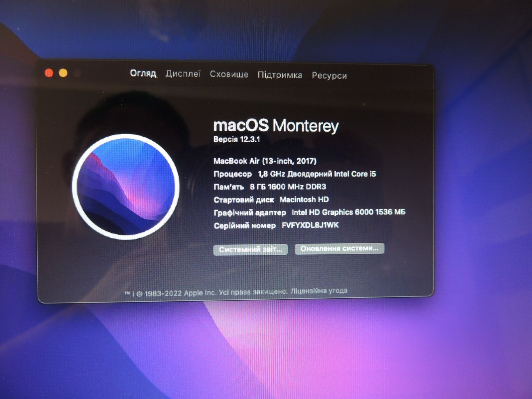
Task: Click the macOS Monterey logo image
Action: (x=126, y=187)
